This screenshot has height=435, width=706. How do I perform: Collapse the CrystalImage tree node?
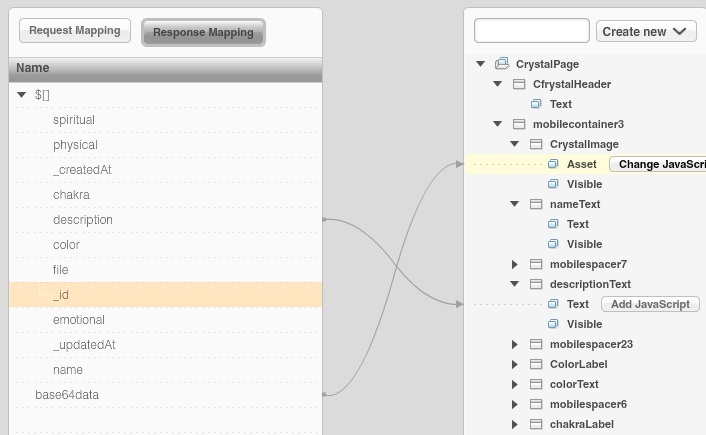click(515, 144)
